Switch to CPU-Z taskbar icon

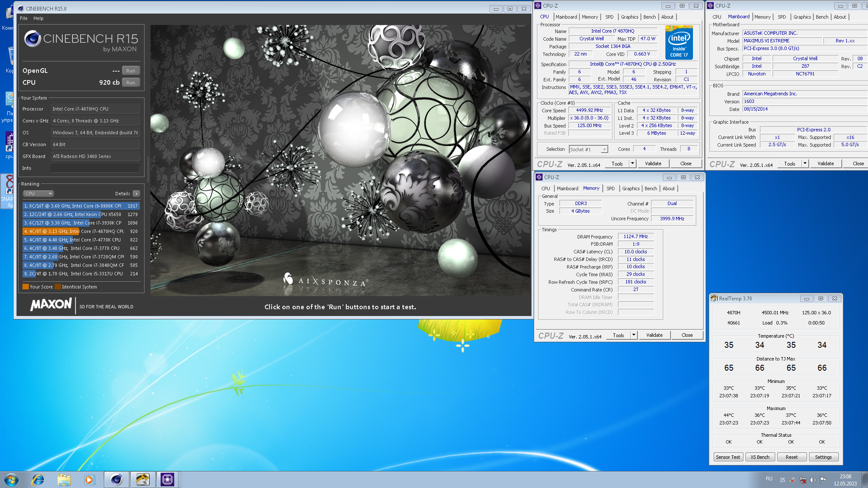(168, 480)
